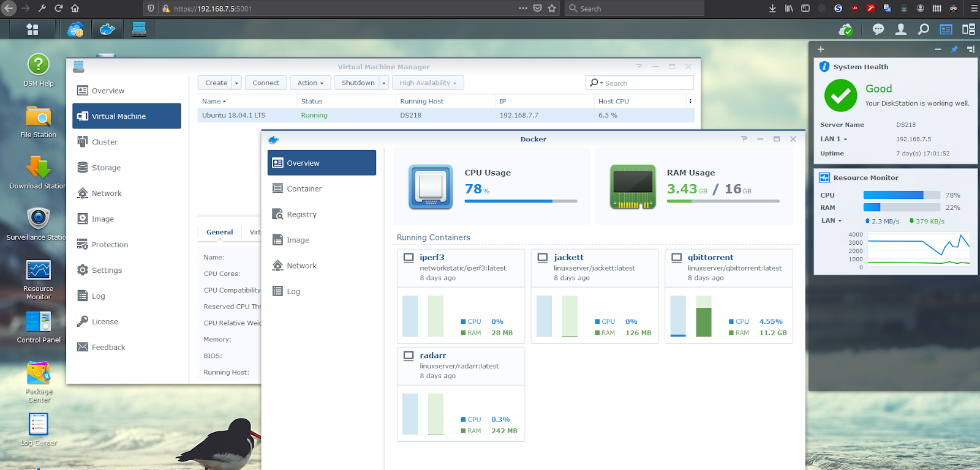Pin the widgets panel

tap(954, 49)
